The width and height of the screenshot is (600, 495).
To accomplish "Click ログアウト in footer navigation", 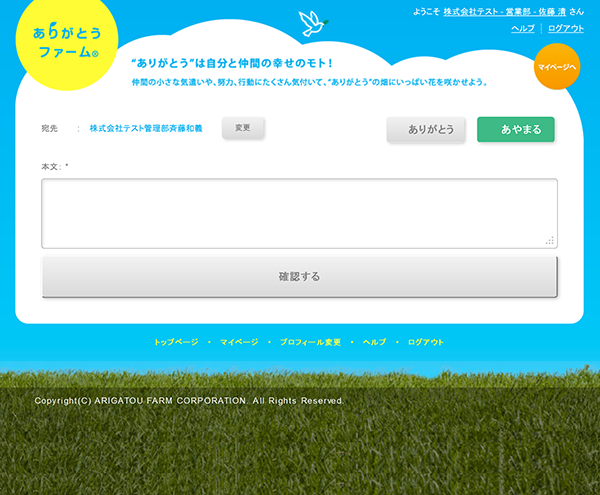I will pyautogui.click(x=425, y=342).
